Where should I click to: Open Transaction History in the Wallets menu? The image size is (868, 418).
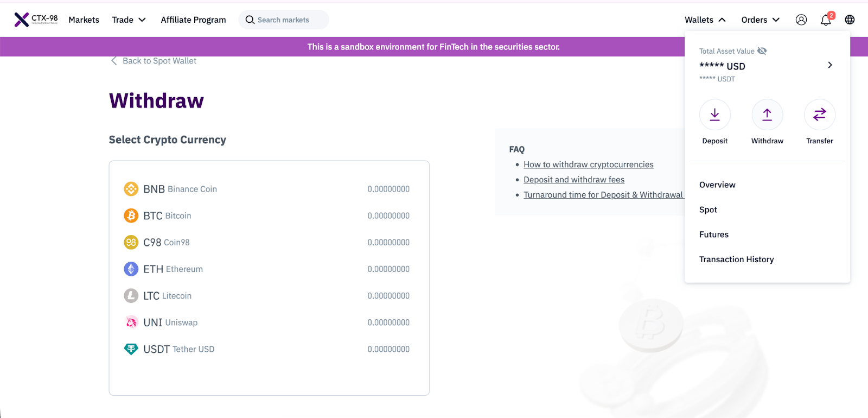point(736,259)
